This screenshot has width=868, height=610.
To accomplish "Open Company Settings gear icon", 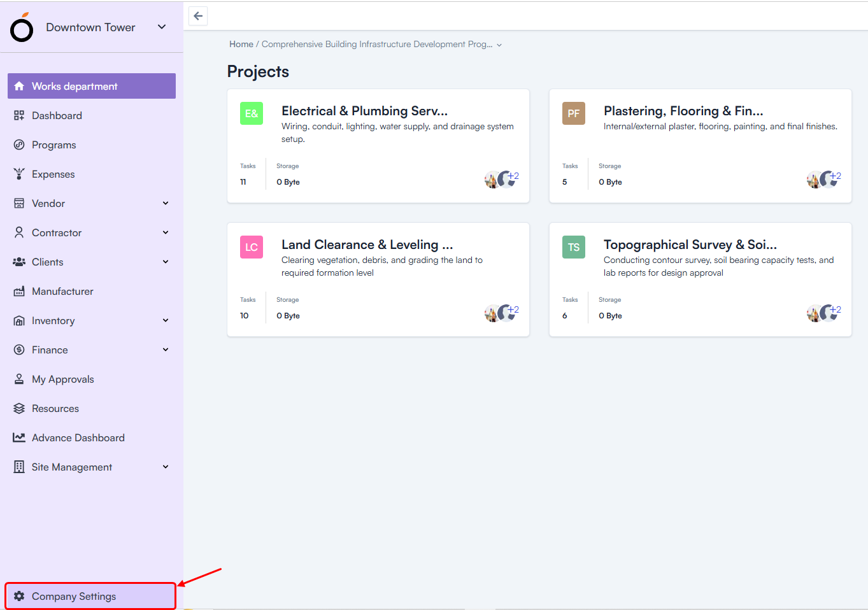I will [19, 596].
